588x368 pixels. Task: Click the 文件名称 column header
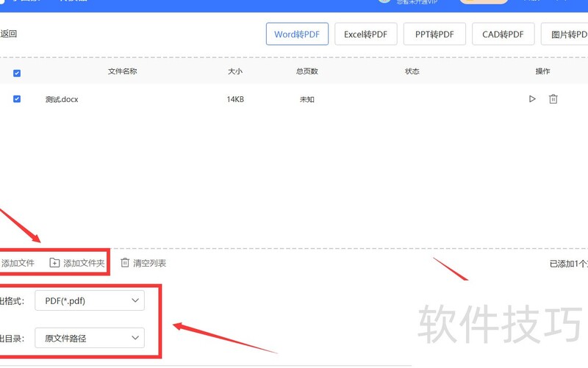122,72
